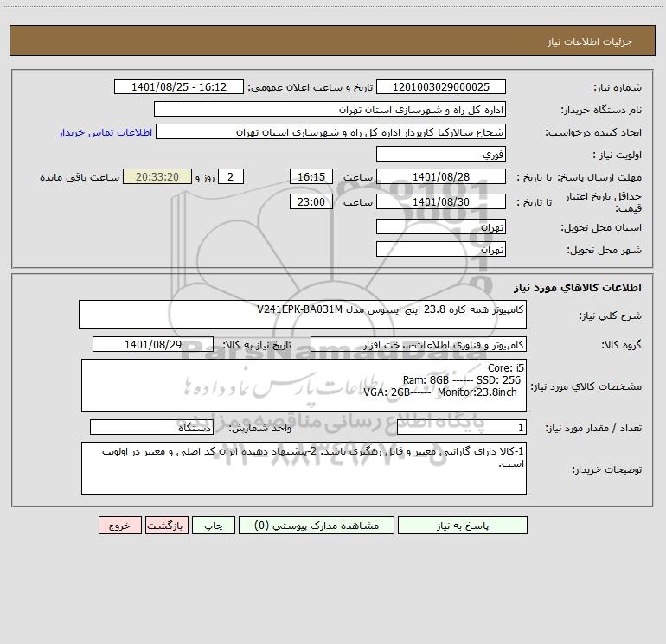Click label شرح کلی نیاز

pos(611,316)
